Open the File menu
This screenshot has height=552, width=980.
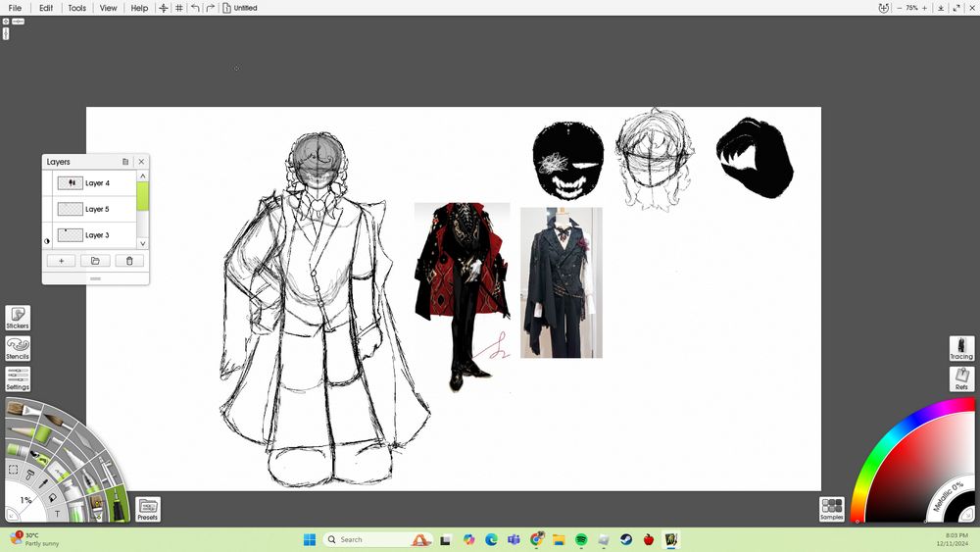tap(15, 8)
